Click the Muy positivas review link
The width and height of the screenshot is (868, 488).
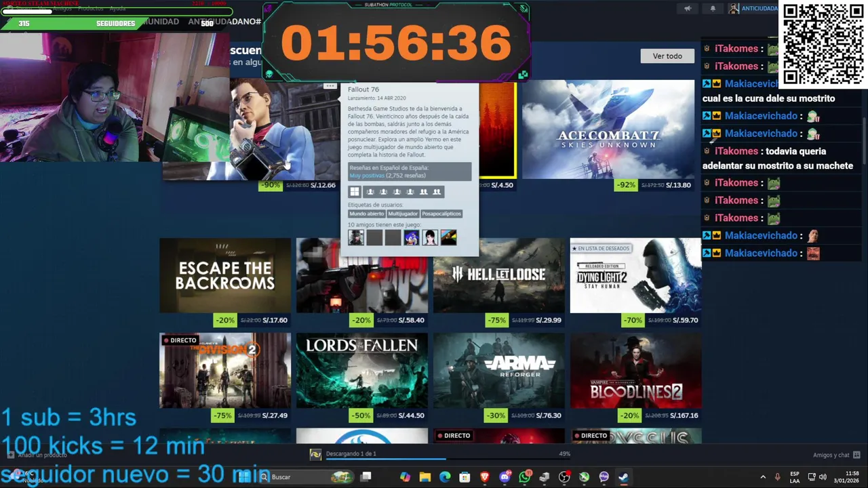(x=366, y=176)
